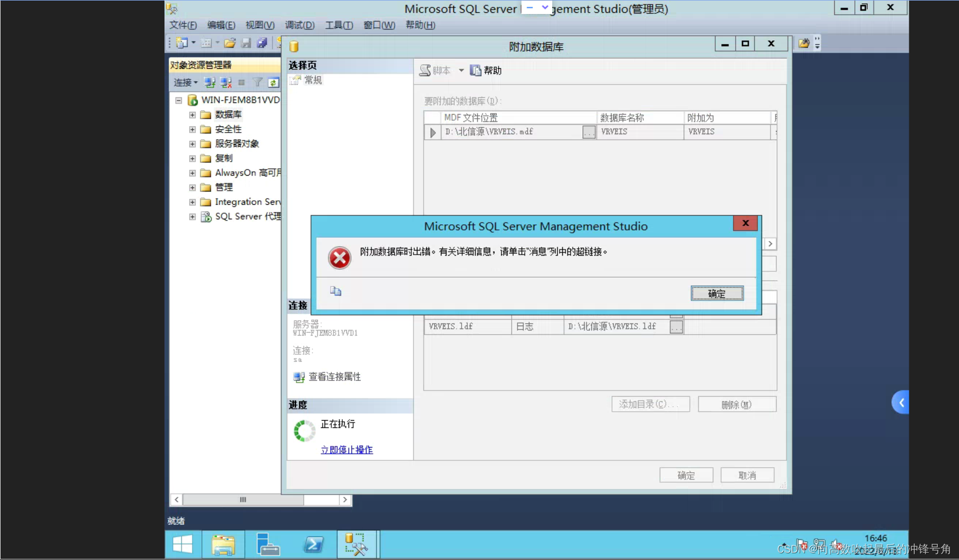The width and height of the screenshot is (959, 560).
Task: Click the SQL Server 代理 agent icon
Action: [206, 217]
